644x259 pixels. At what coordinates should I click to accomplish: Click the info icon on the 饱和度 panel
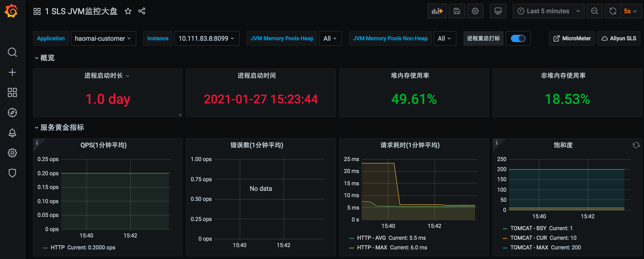pos(497,143)
